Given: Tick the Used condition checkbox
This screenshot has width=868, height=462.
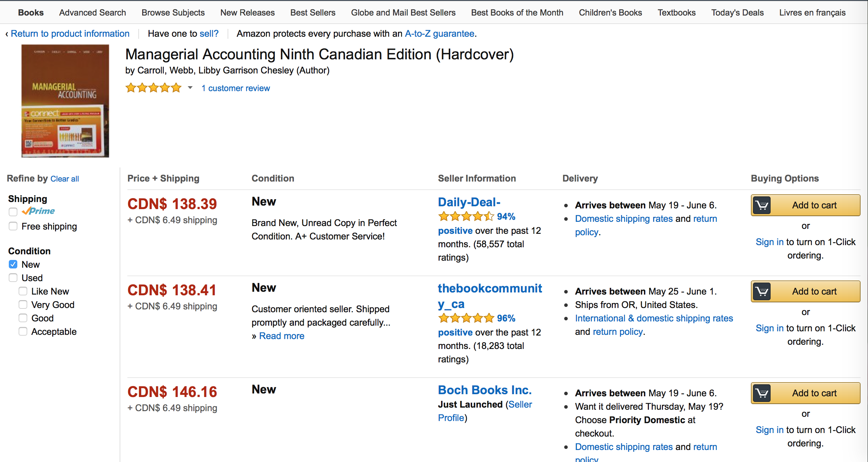Looking at the screenshot, I should click(13, 278).
